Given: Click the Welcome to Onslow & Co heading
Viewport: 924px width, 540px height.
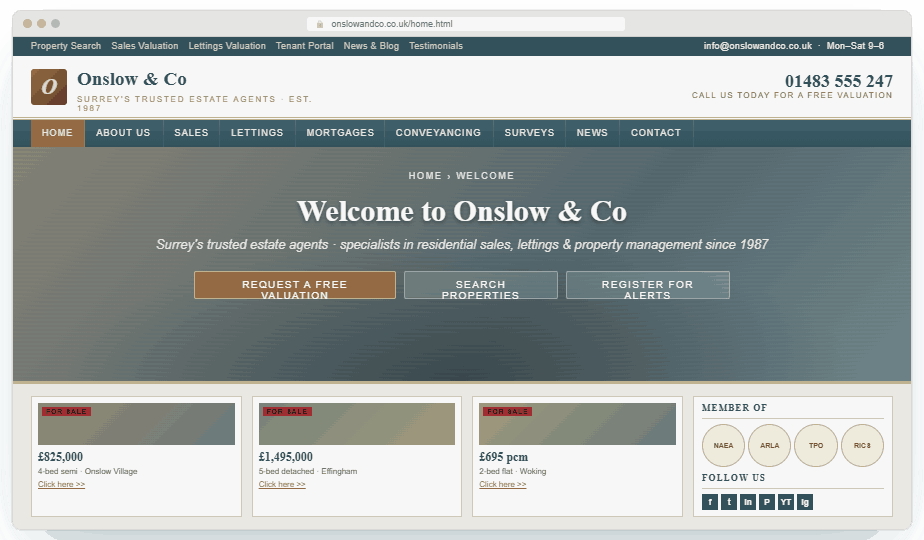Looking at the screenshot, I should point(462,211).
